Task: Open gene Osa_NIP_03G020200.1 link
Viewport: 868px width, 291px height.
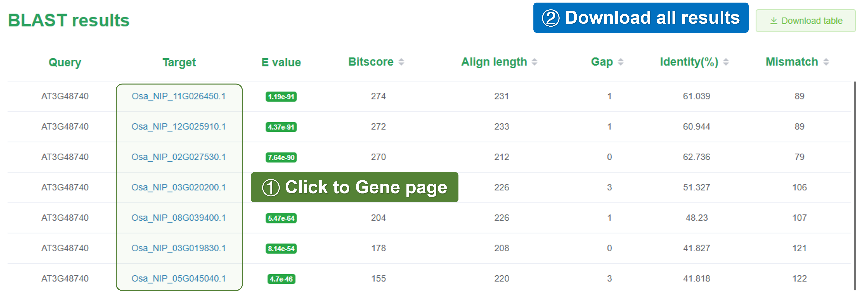Action: [179, 187]
